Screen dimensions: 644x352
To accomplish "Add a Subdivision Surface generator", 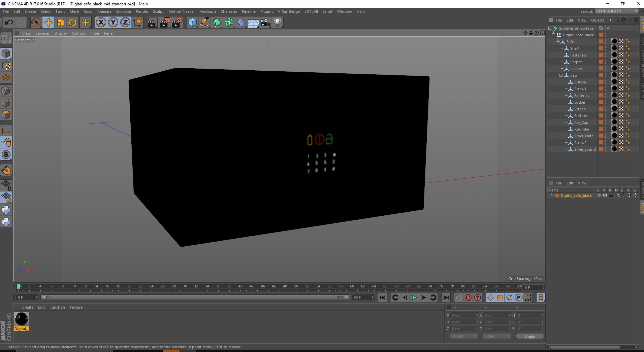I will click(217, 23).
